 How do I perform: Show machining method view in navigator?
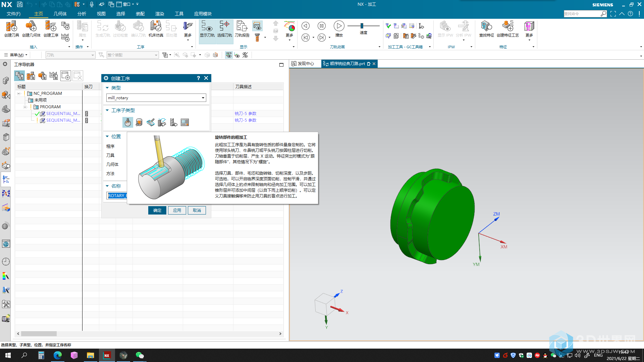coord(54,76)
